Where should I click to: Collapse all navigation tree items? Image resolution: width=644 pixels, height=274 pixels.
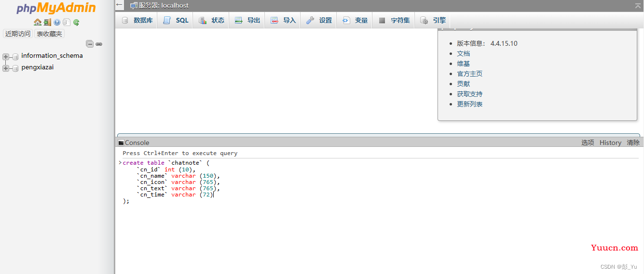click(x=90, y=44)
